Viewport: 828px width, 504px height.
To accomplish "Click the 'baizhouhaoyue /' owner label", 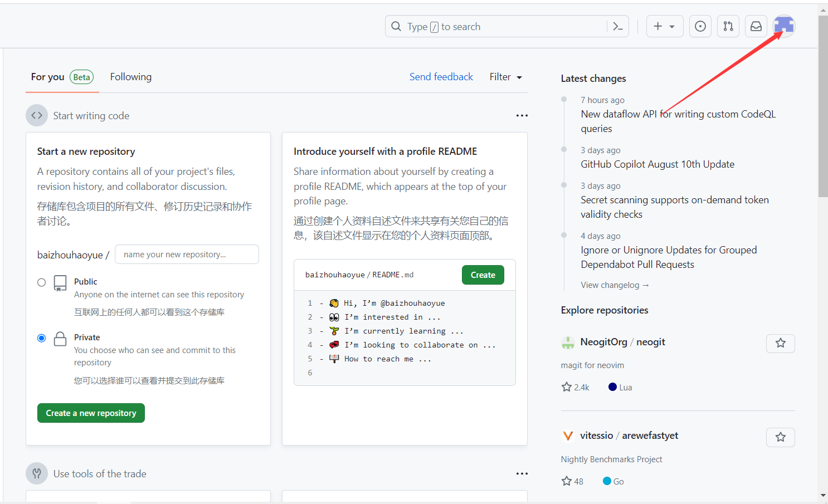I will coord(73,255).
